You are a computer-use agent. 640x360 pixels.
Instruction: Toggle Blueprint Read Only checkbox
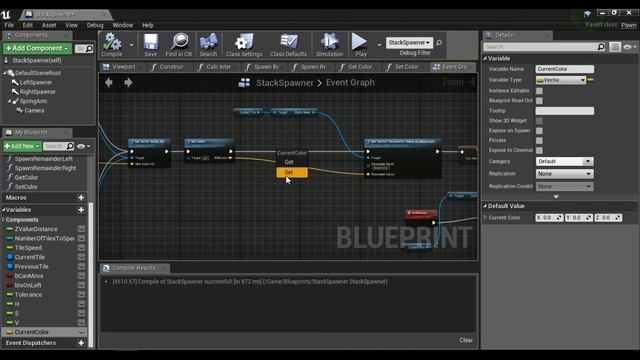[x=539, y=100]
